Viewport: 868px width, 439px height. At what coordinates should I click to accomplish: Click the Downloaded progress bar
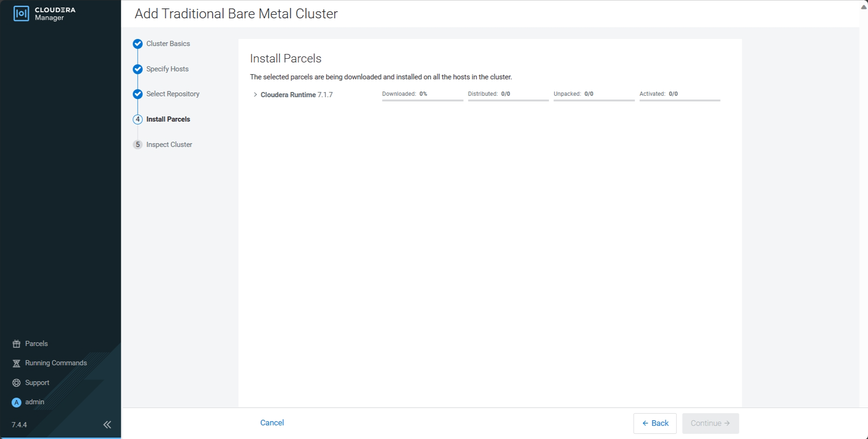[423, 100]
